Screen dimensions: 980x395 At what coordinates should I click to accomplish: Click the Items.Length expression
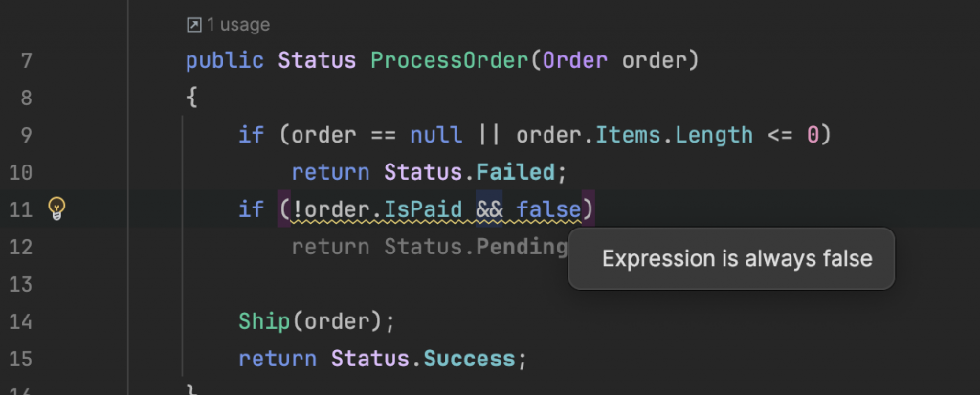pos(674,135)
